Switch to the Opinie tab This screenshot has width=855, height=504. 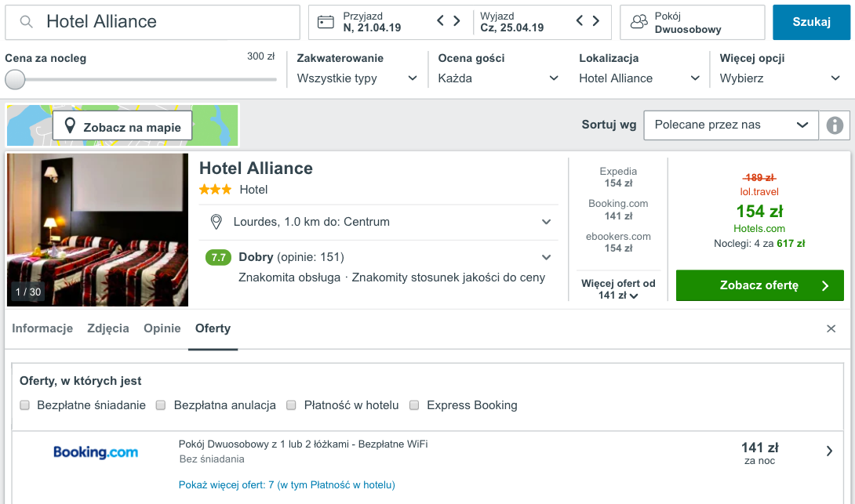pyautogui.click(x=162, y=328)
